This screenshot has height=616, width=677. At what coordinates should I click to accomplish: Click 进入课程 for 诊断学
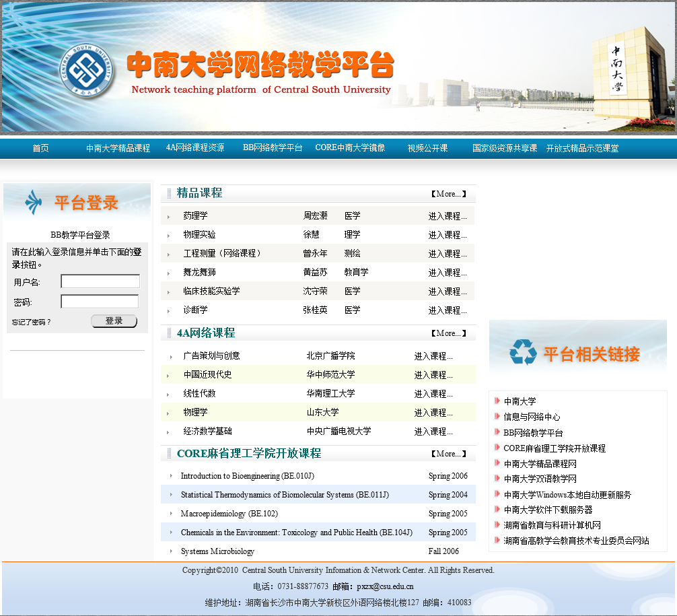[448, 310]
